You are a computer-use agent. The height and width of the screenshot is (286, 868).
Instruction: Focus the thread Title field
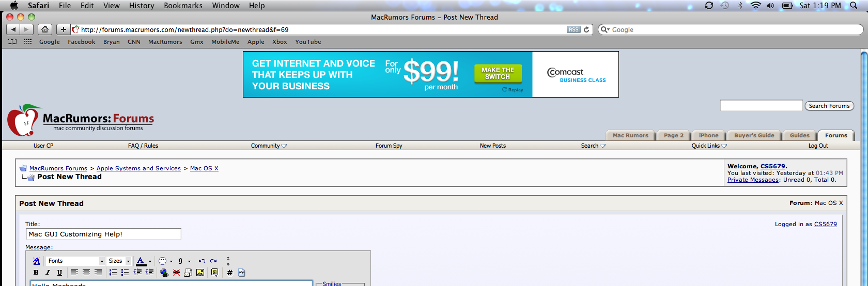pos(103,234)
